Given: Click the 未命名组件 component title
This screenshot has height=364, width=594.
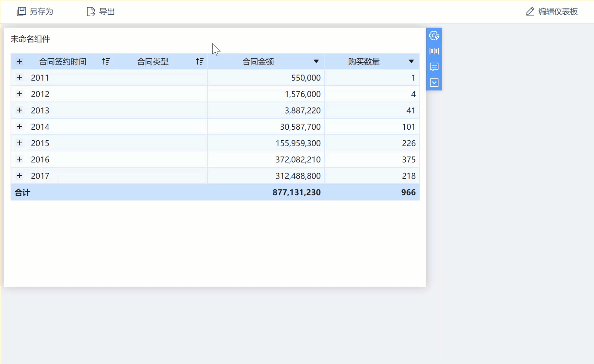Looking at the screenshot, I should click(x=30, y=39).
